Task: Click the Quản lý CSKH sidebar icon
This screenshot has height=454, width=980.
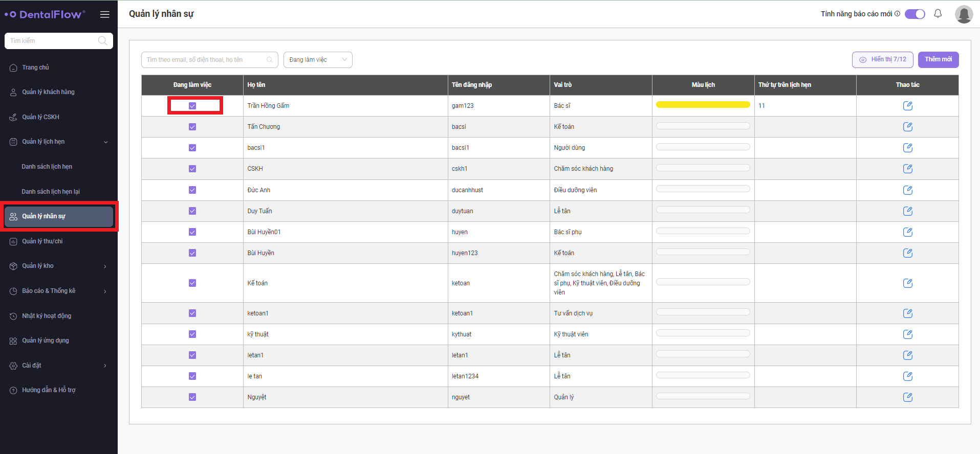Action: pos(13,117)
